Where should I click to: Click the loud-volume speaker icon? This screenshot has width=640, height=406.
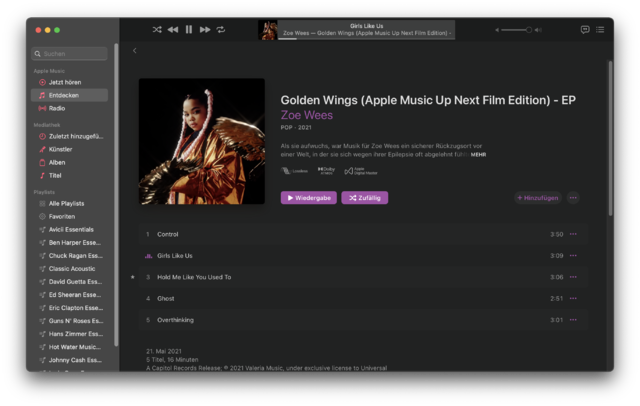[x=538, y=30]
